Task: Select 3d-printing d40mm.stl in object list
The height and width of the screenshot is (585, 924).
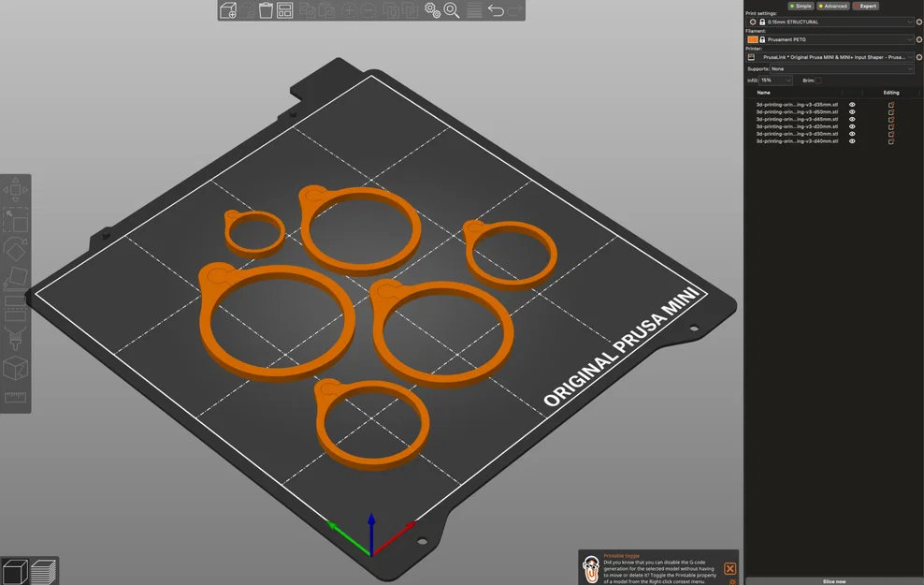Action: pyautogui.click(x=797, y=141)
